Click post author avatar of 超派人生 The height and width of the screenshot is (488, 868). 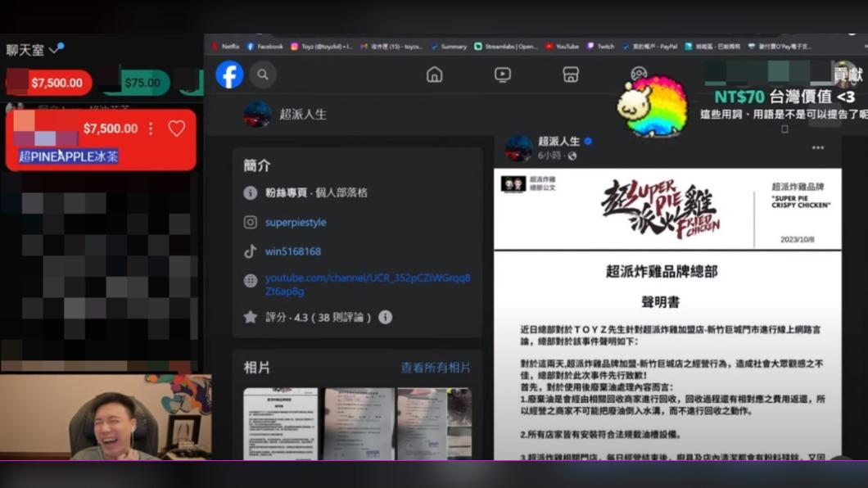point(518,148)
